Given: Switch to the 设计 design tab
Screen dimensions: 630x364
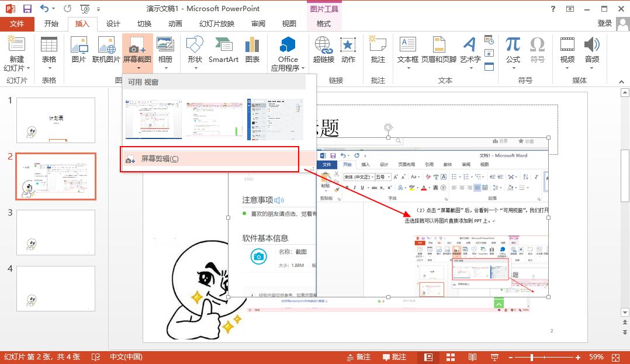Looking at the screenshot, I should click(x=113, y=24).
